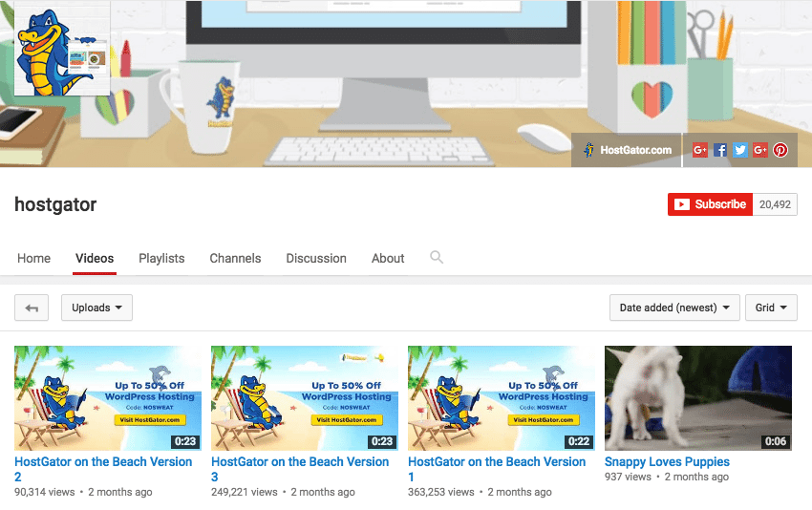Play HostGator on the Beach Version 1 thumbnail
This screenshot has height=510, width=812.
coord(502,398)
